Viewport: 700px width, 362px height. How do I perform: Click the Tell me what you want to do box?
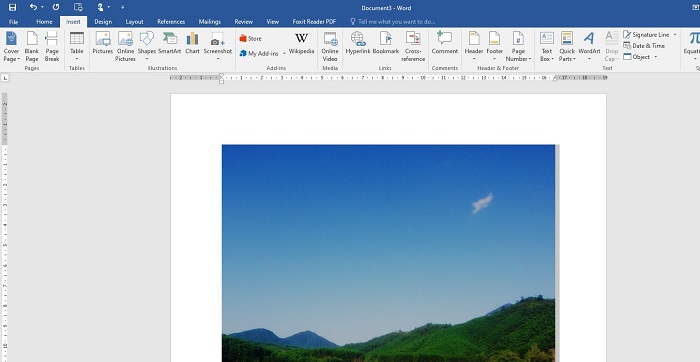point(393,21)
